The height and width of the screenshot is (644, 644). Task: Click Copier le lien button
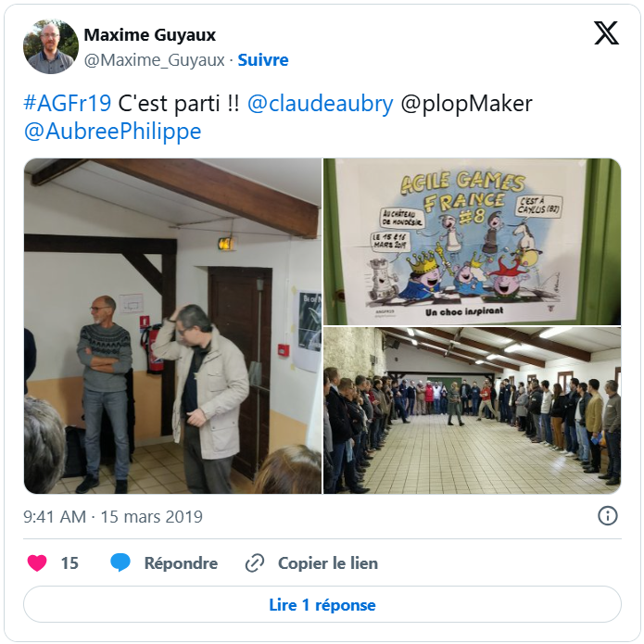pyautogui.click(x=328, y=562)
